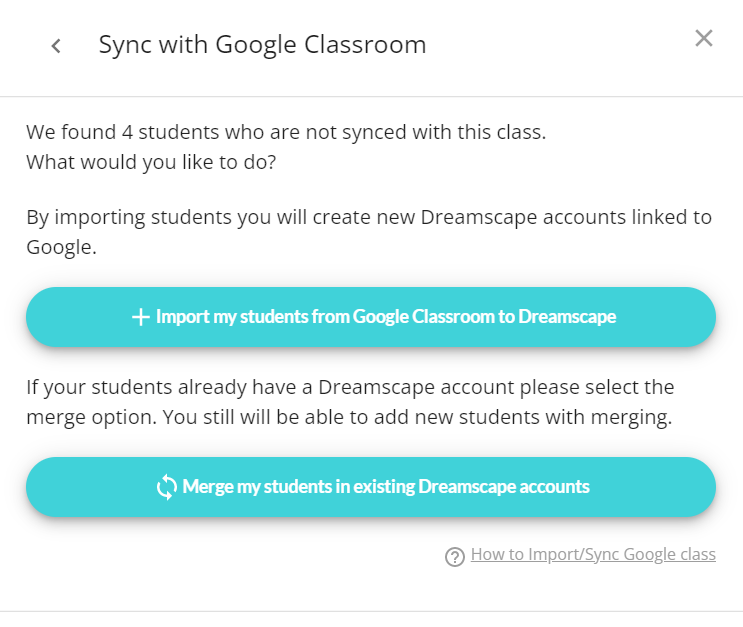The image size is (743, 627).
Task: Open How to Import/Sync Google class link
Action: (x=593, y=554)
